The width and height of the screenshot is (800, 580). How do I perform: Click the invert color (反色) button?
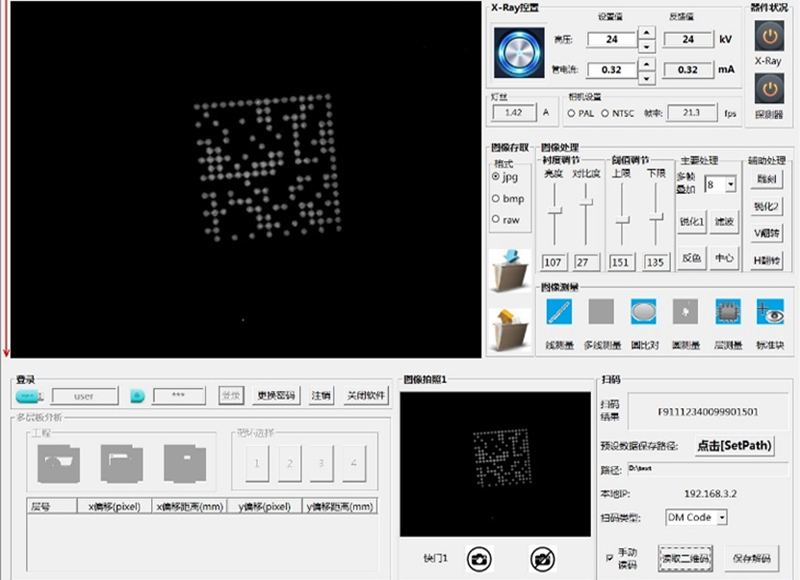point(692,258)
